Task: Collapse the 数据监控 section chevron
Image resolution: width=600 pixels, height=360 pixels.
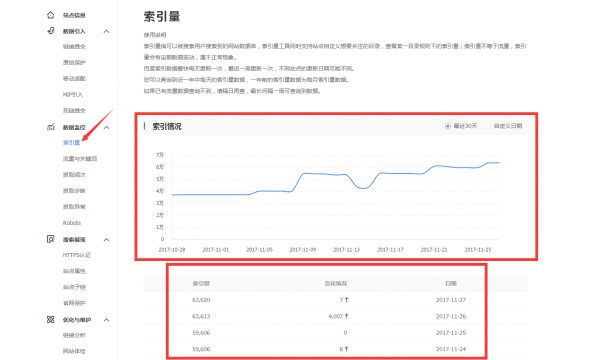Action: click(106, 127)
